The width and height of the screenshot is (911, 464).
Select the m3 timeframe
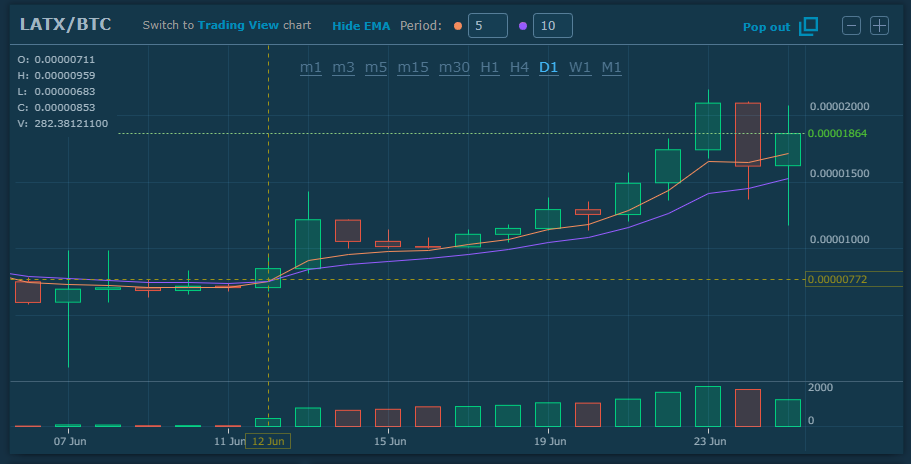click(343, 67)
